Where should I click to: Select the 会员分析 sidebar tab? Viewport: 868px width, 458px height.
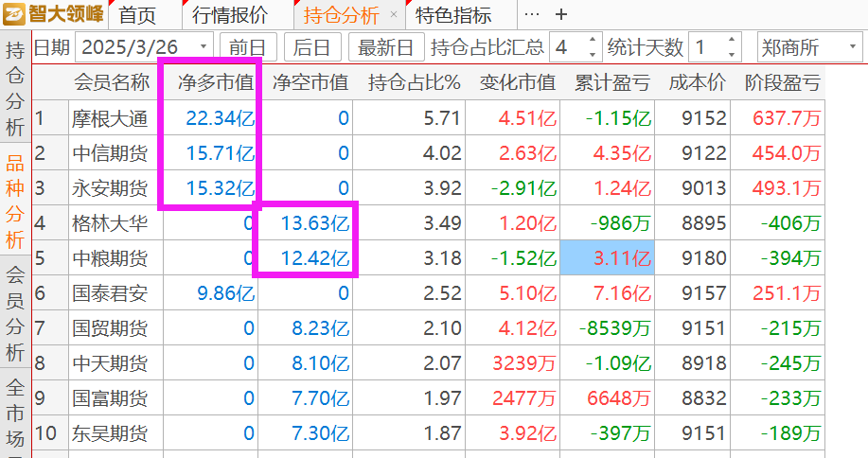(x=15, y=313)
